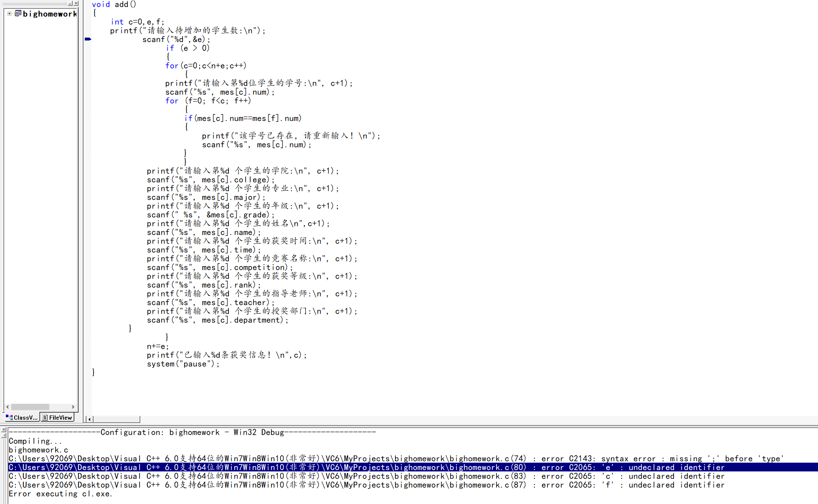This screenshot has width=818, height=504.
Task: Click the 'for(c=0;c<n+e;c++)' code line
Action: (206, 66)
